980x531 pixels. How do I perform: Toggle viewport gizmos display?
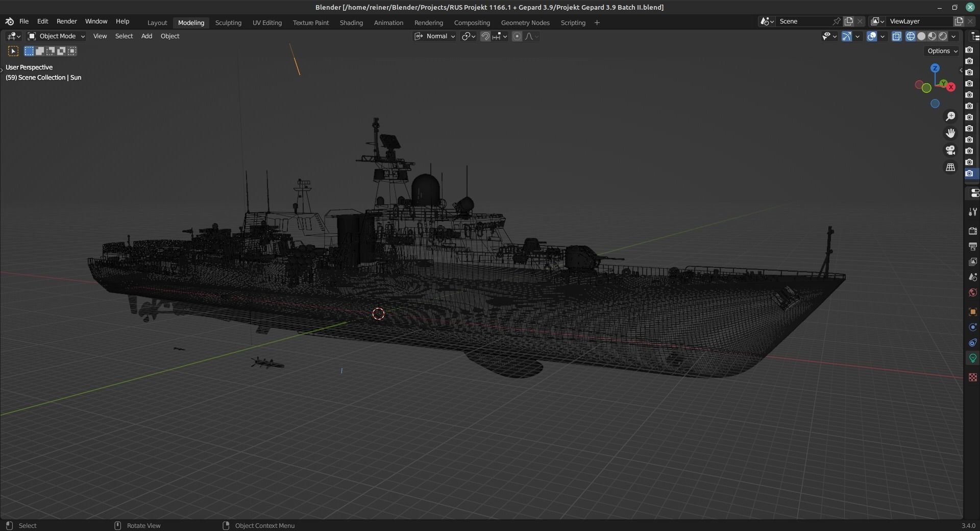[847, 36]
